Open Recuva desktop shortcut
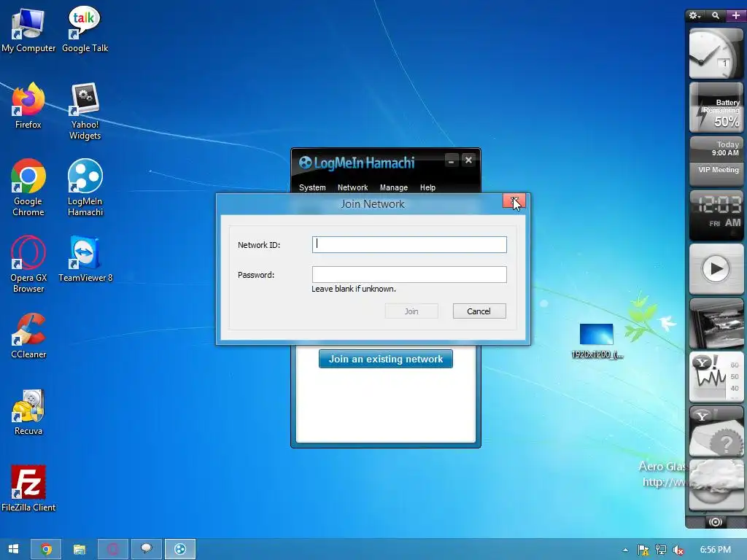 (28, 413)
